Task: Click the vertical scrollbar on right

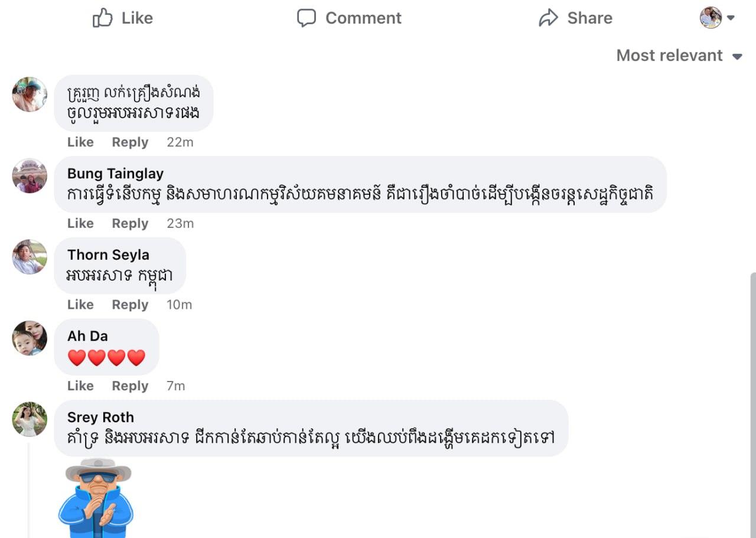Action: [752, 402]
